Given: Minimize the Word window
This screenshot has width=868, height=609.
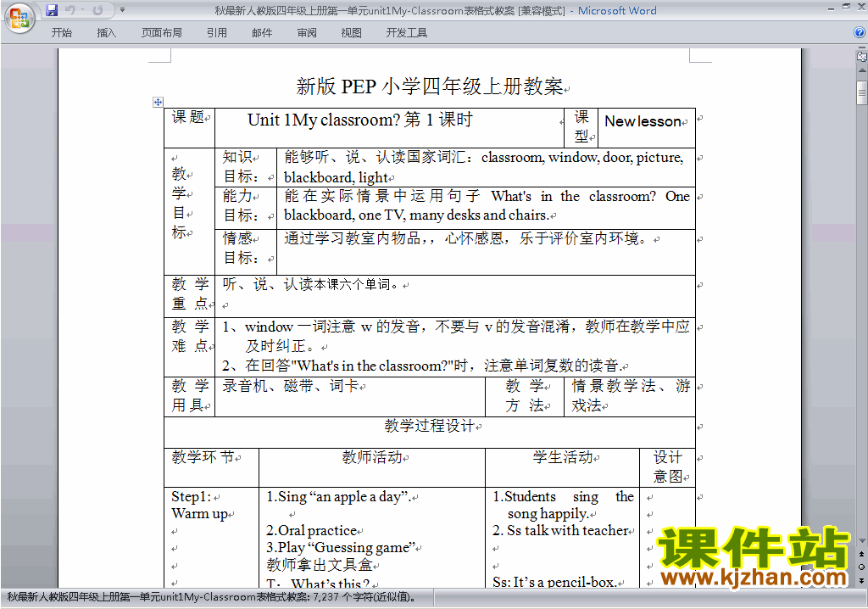Looking at the screenshot, I should tap(831, 7).
